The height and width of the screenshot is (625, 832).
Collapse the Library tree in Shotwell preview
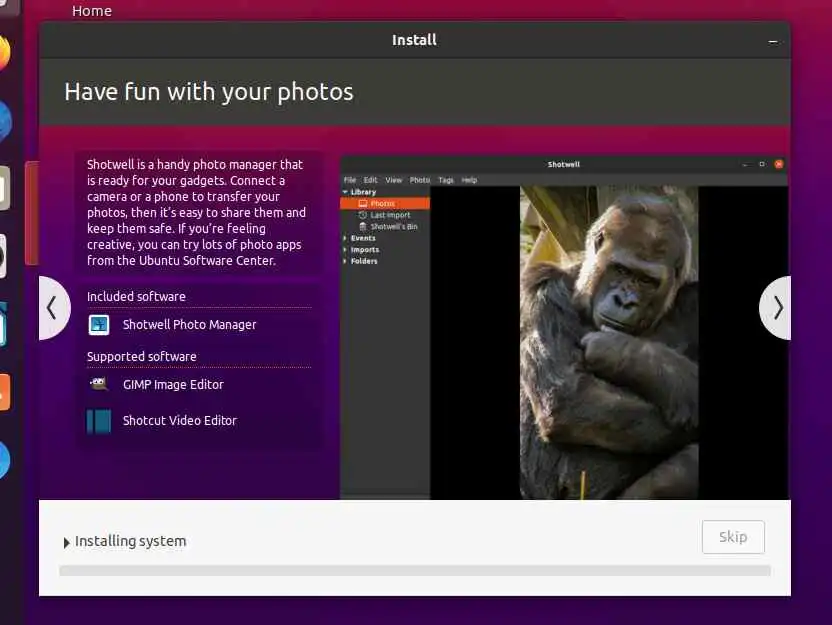point(345,192)
